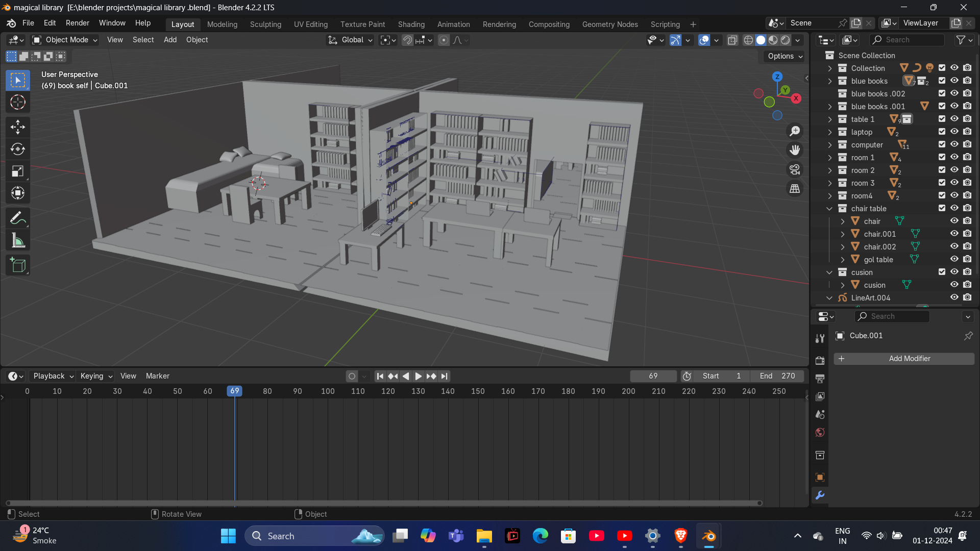Image resolution: width=980 pixels, height=551 pixels.
Task: Switch to the Shading workspace tab
Action: click(411, 24)
